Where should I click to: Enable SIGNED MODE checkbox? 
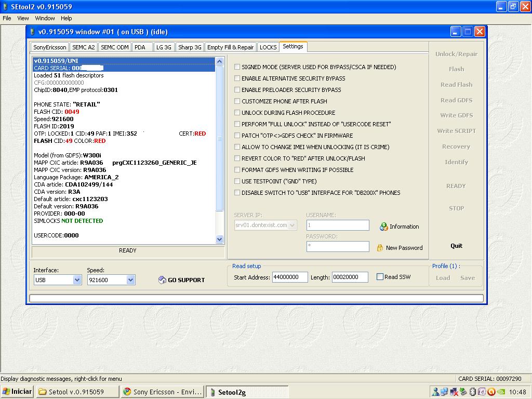[x=237, y=67]
